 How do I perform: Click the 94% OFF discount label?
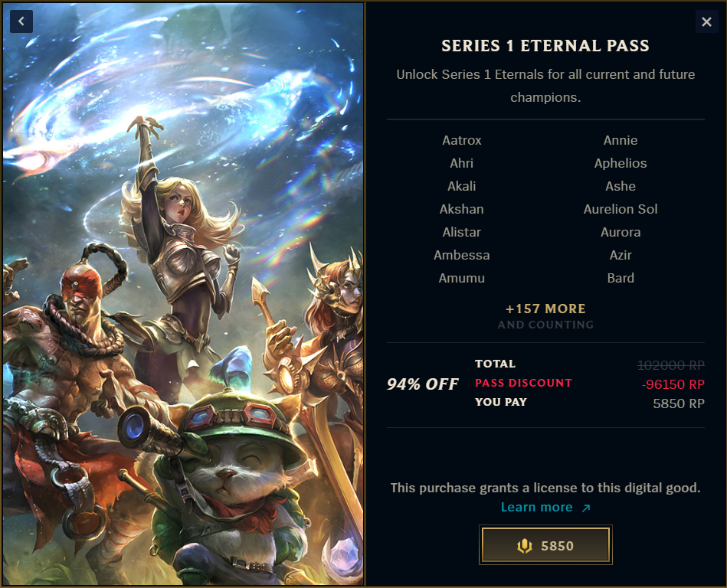tap(422, 384)
